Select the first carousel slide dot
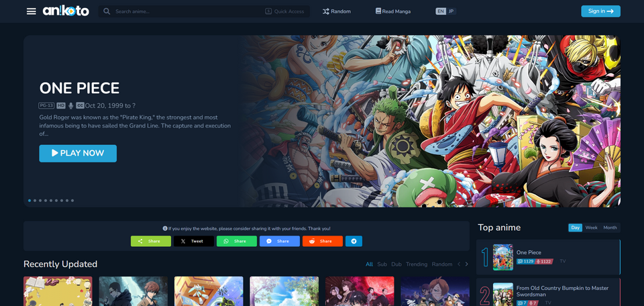 coord(30,201)
